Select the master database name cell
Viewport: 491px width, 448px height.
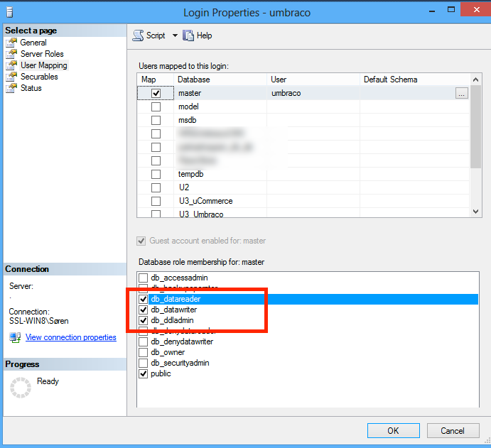220,93
